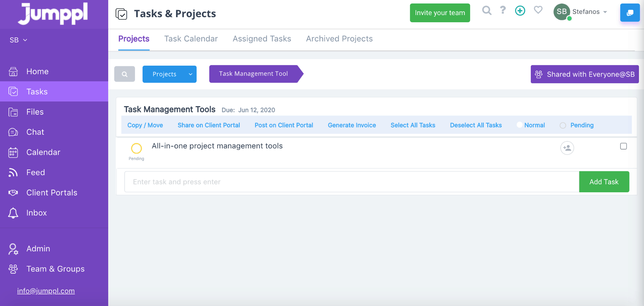644x306 pixels.
Task: Click the gray project search button
Action: pyautogui.click(x=125, y=74)
